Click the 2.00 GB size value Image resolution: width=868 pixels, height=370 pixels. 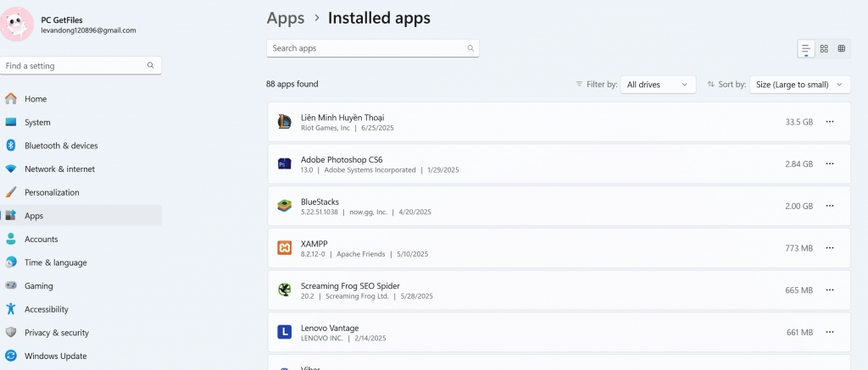tap(798, 206)
